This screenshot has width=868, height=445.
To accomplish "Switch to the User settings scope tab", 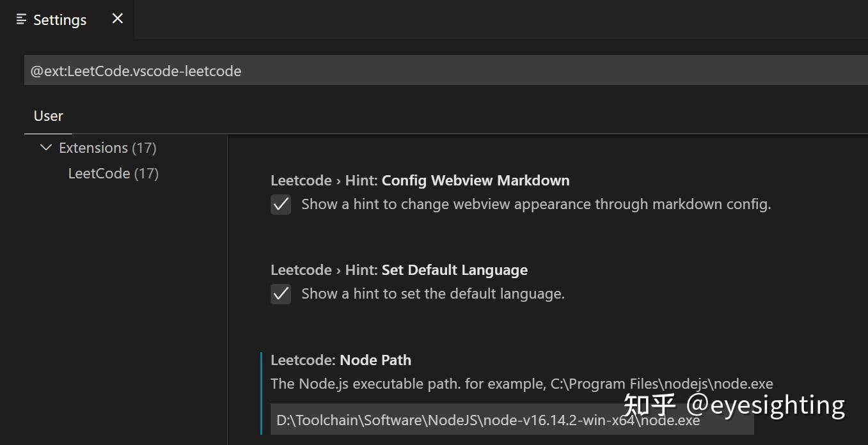I will pyautogui.click(x=48, y=116).
